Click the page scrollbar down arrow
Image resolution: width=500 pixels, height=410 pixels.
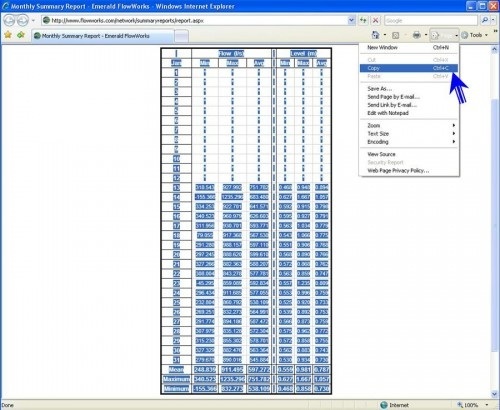tap(494, 394)
